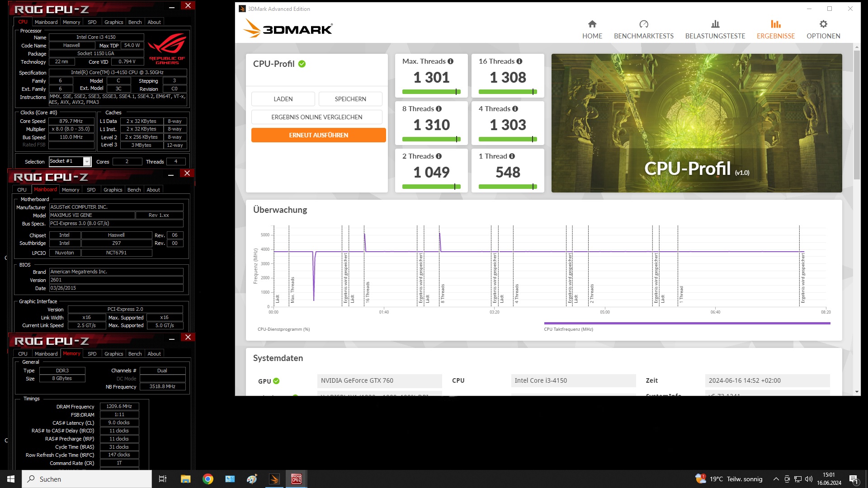Click volume icon in system tray
The height and width of the screenshot is (488, 868).
pos(809,479)
